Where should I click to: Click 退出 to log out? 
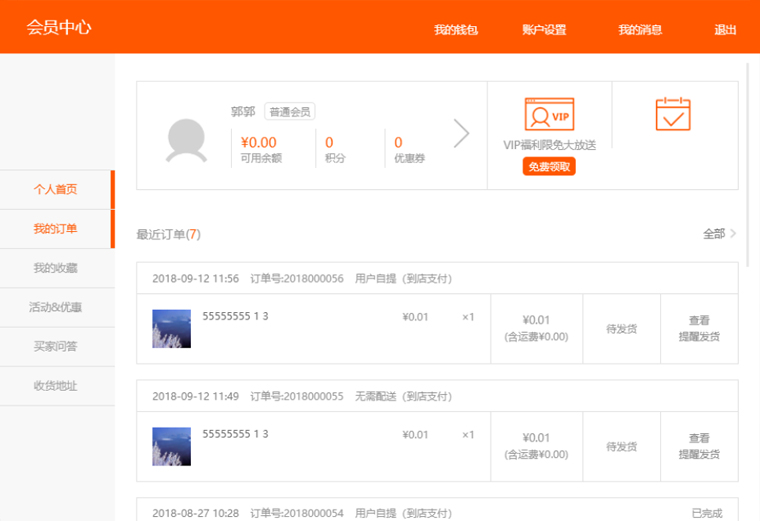coord(725,30)
